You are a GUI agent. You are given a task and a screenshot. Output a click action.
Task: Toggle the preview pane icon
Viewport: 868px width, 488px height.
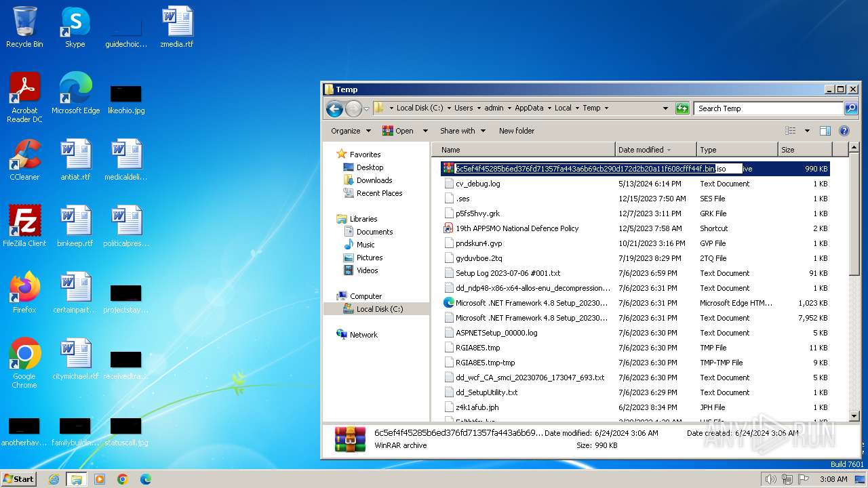pos(825,131)
